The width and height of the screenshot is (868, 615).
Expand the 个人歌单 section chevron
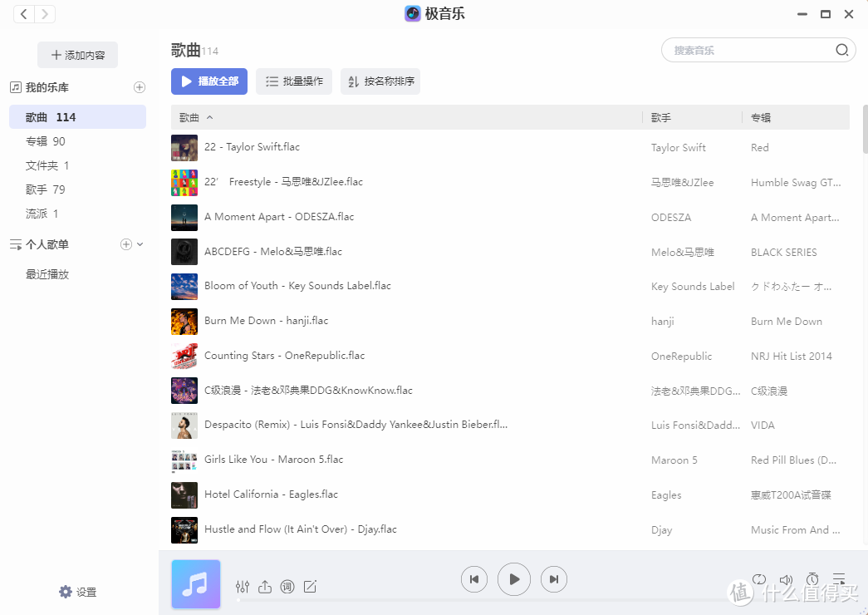(140, 244)
